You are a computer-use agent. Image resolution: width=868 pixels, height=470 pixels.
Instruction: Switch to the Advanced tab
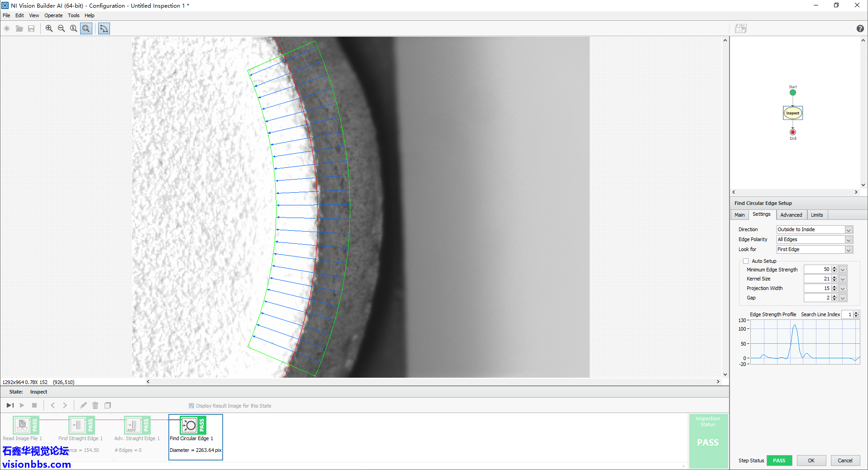click(791, 215)
